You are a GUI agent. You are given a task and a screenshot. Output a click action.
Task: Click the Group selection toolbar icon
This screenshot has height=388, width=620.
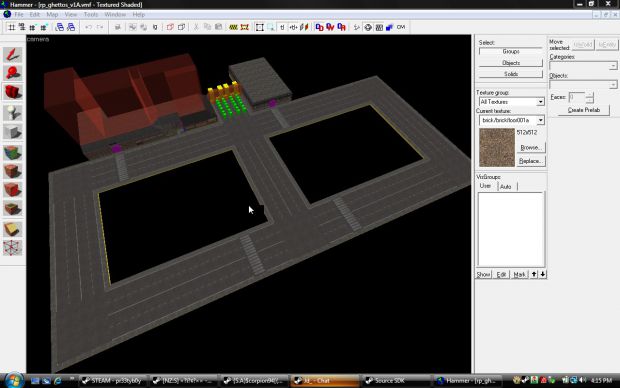[x=132, y=27]
